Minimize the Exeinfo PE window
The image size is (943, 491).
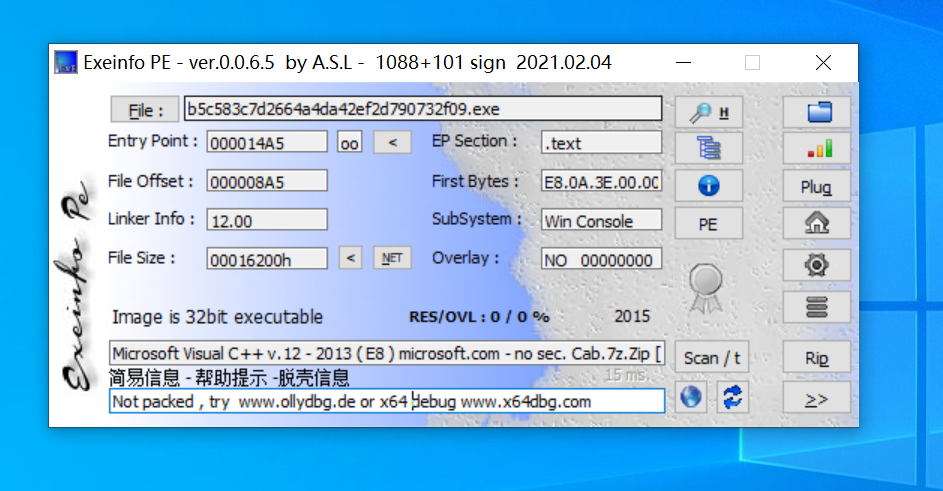683,62
